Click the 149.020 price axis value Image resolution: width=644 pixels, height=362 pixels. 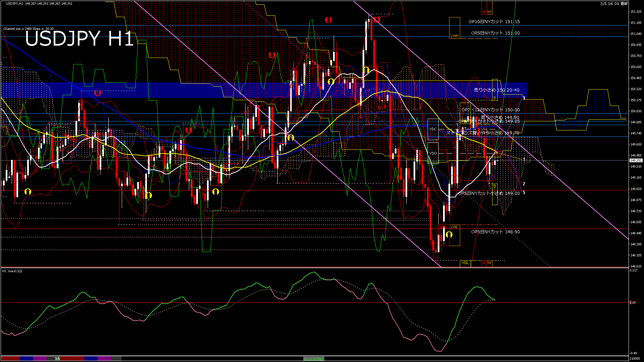point(636,189)
